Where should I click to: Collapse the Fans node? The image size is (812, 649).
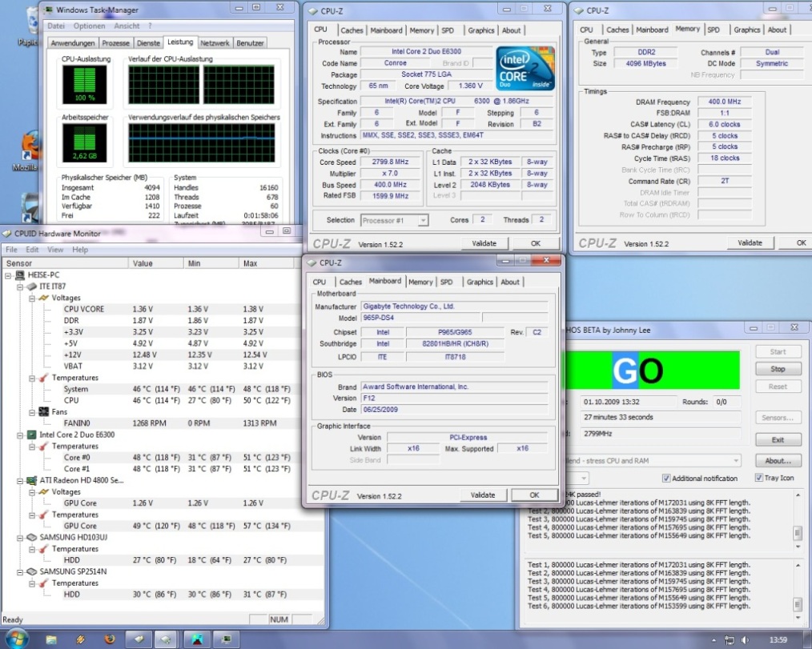(32, 412)
